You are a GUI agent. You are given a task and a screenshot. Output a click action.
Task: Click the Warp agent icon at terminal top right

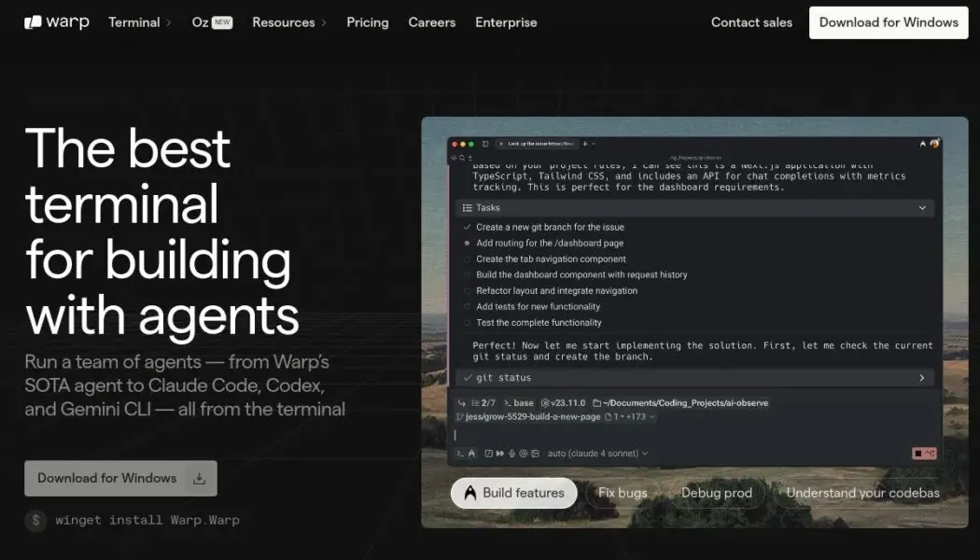pos(923,144)
